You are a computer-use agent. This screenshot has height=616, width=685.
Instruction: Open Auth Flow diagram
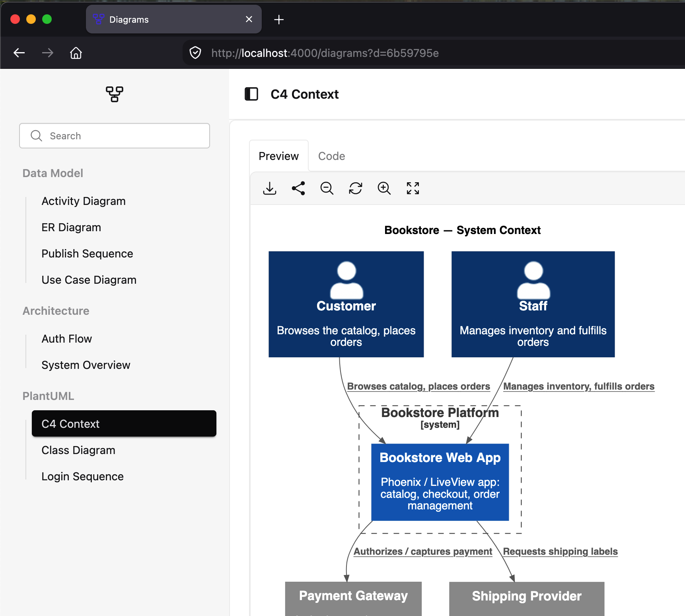coord(67,339)
